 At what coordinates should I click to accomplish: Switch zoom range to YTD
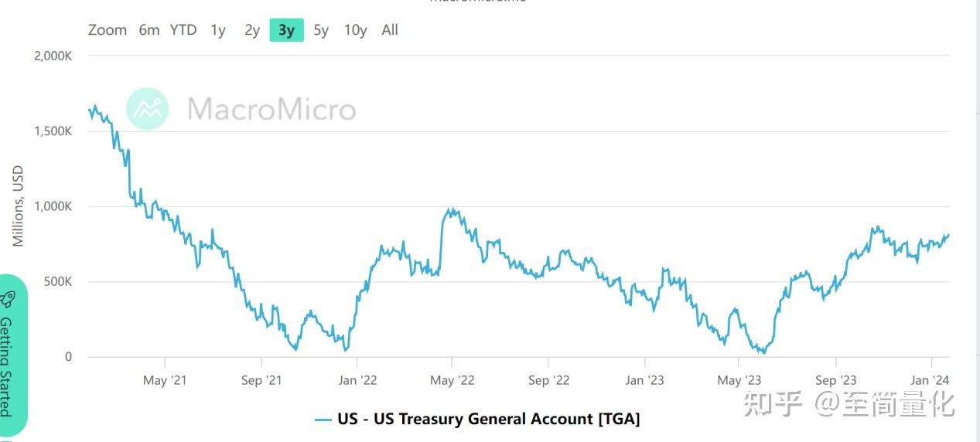(183, 30)
